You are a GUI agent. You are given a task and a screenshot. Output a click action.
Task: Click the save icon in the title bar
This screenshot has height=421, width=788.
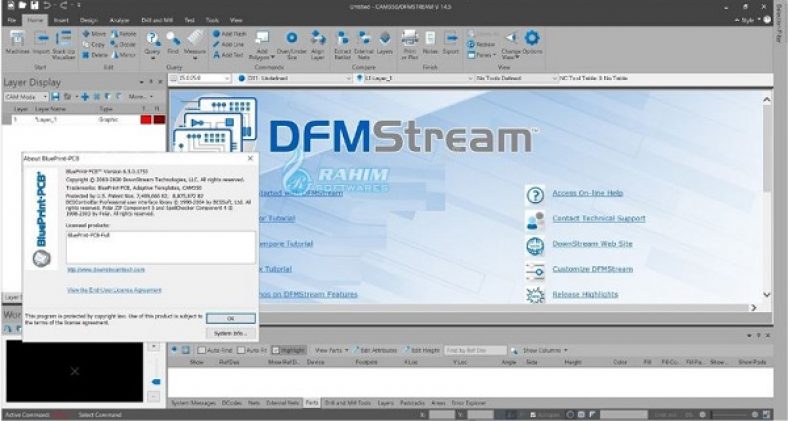tap(34, 6)
